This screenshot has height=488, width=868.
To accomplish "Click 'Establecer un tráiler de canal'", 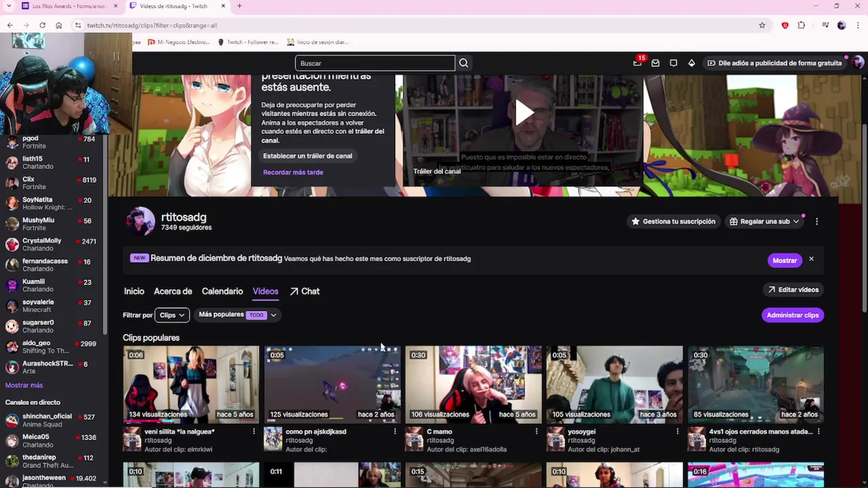I will (x=307, y=156).
